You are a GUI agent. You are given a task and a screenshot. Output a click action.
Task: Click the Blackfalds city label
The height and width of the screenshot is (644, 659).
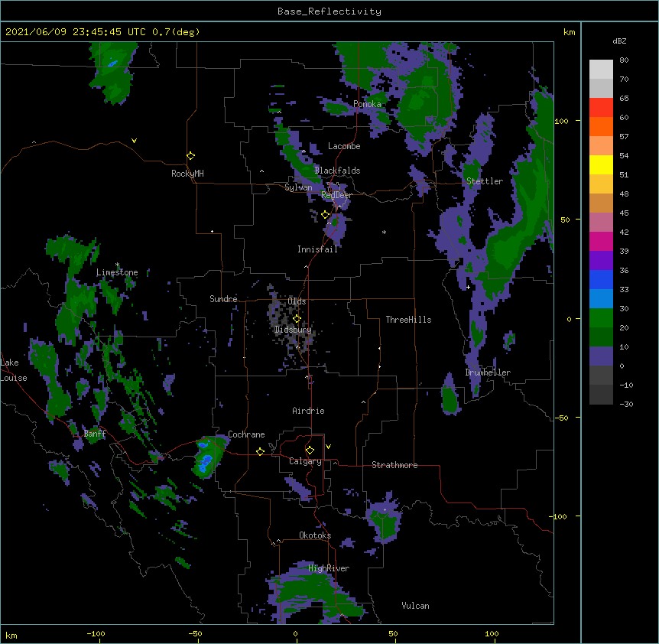(x=337, y=171)
